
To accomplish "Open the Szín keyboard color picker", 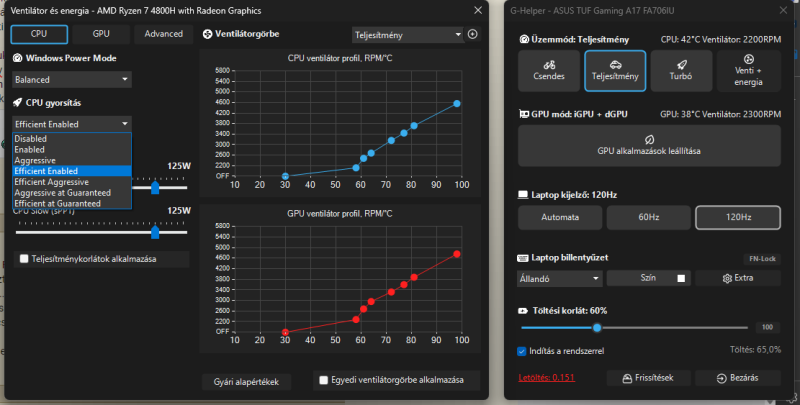I will tap(648, 278).
